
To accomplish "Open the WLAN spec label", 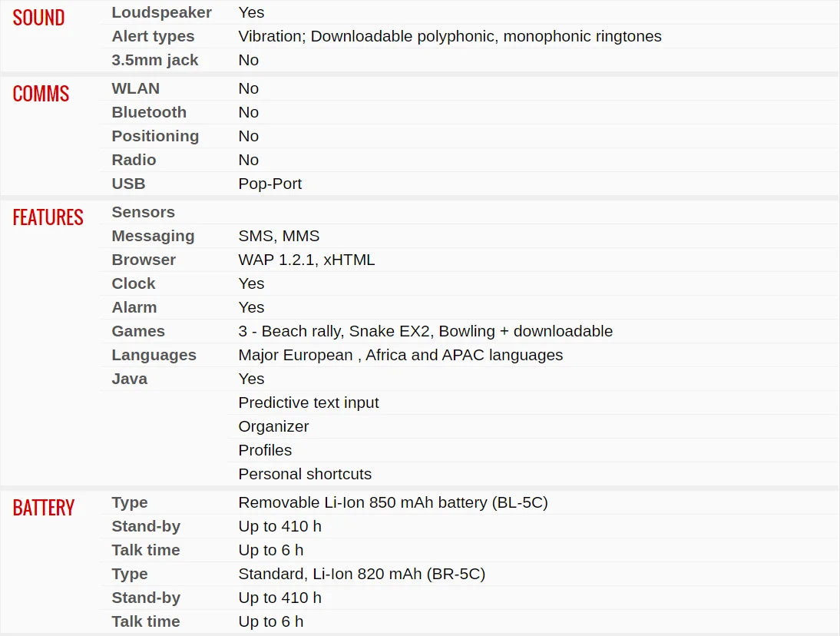I will (x=136, y=88).
